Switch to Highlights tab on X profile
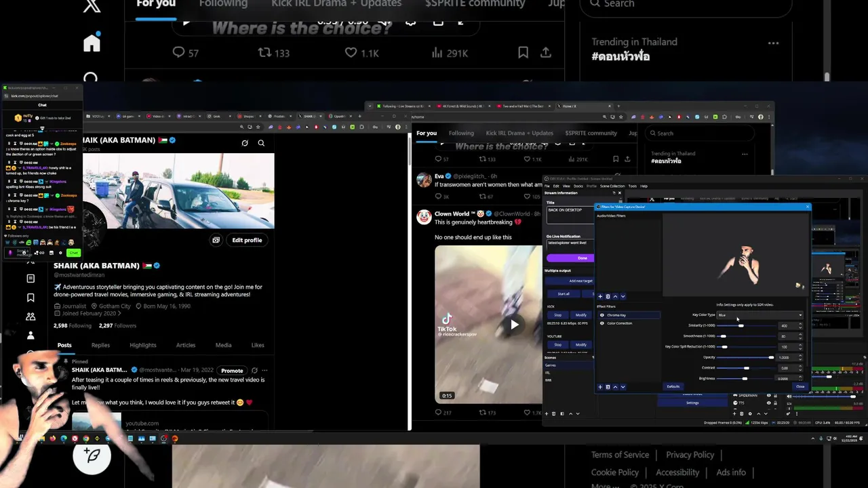The image size is (868, 488). coord(142,345)
